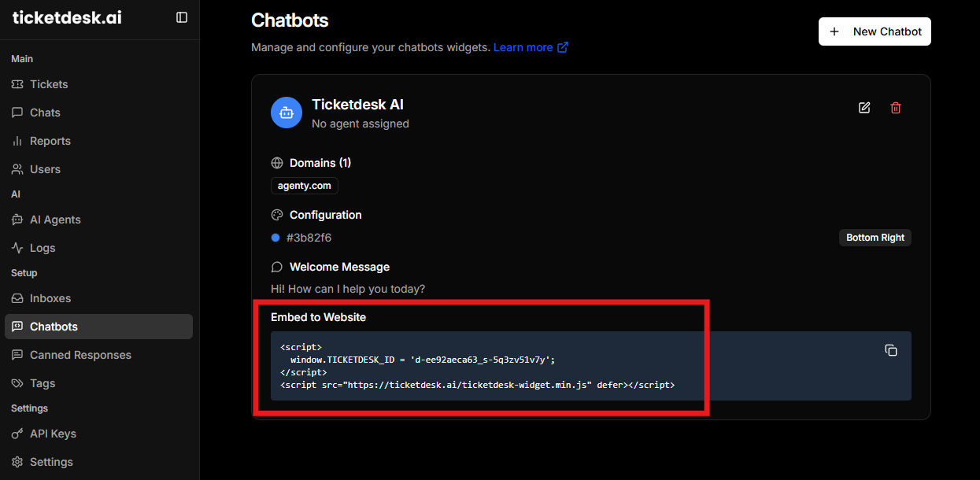
Task: Open the Reports section
Action: (x=98, y=141)
